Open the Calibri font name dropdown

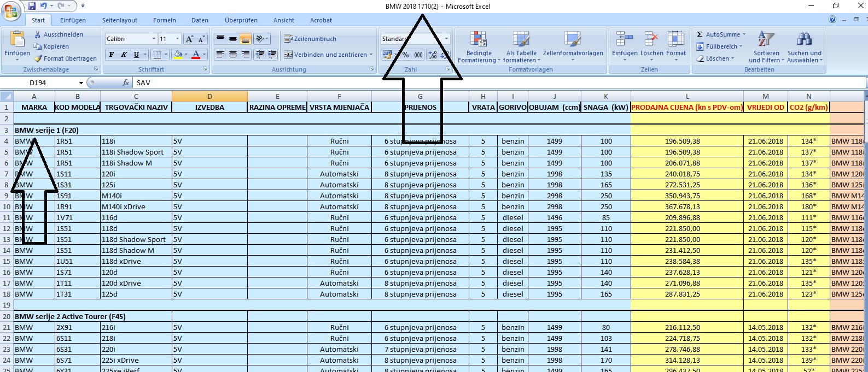[x=154, y=39]
